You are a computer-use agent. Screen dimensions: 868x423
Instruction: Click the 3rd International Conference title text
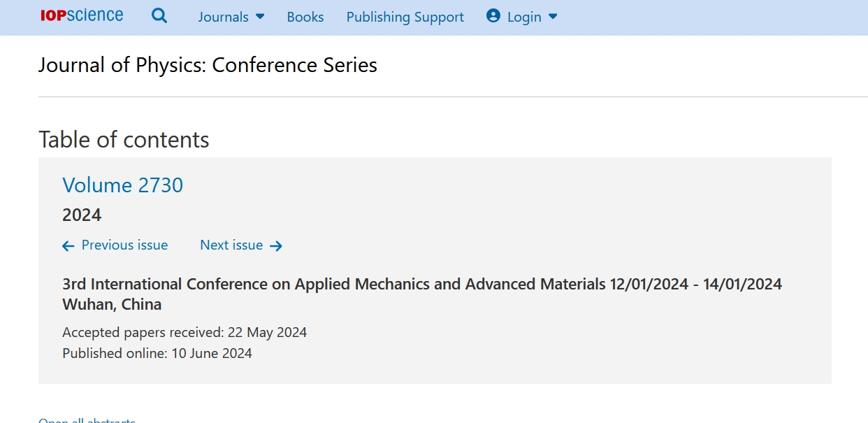(422, 294)
